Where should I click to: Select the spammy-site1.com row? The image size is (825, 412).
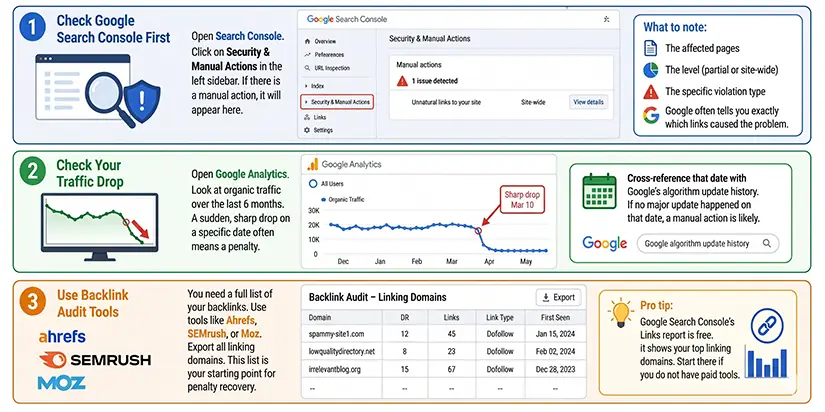tap(444, 334)
